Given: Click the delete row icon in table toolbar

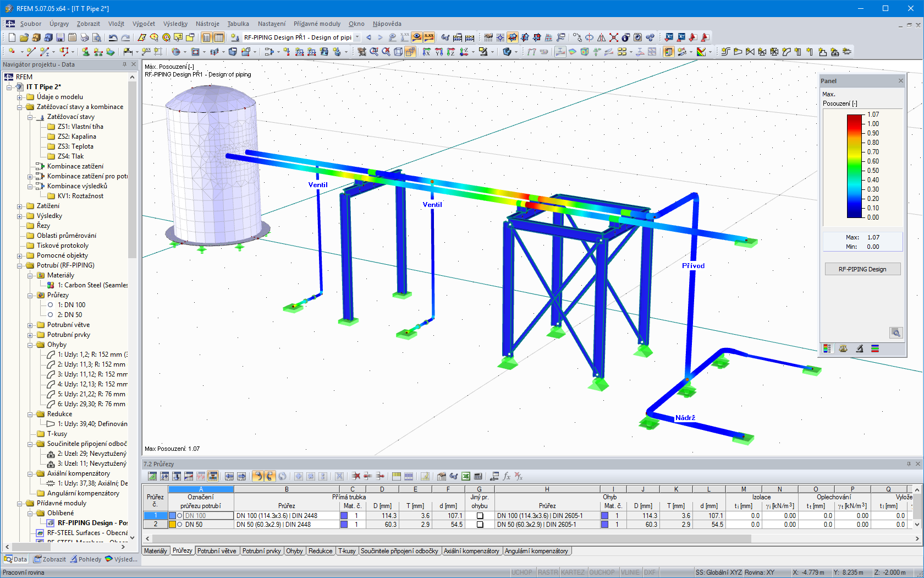Looking at the screenshot, I should 356,476.
